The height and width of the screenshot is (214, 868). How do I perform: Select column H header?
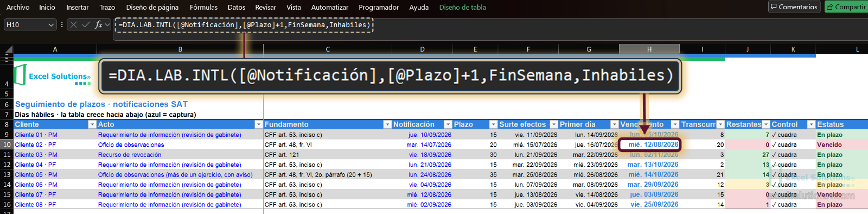[649, 49]
